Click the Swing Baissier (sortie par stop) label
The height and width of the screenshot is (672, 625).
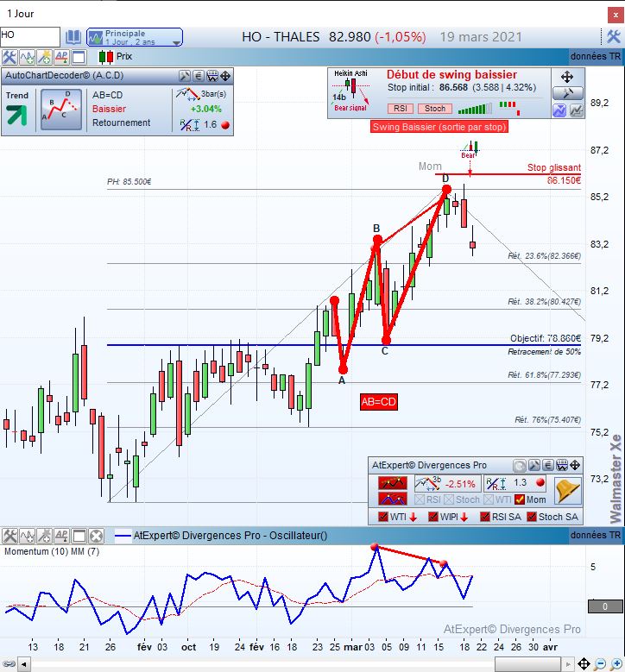(439, 127)
